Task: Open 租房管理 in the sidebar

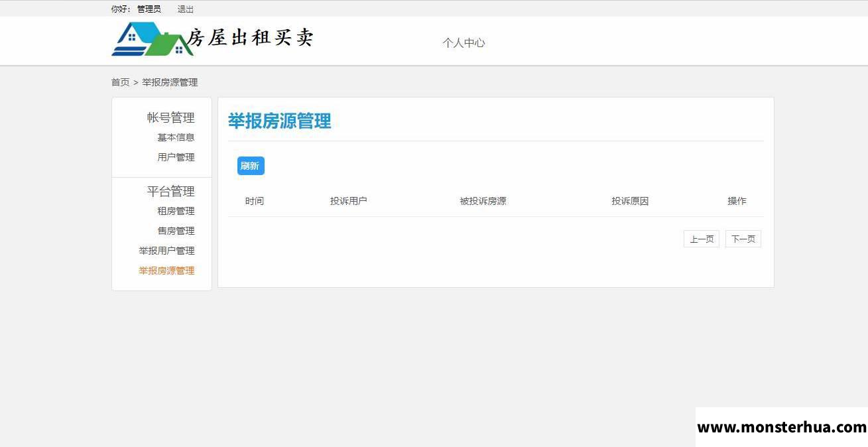Action: (x=176, y=211)
